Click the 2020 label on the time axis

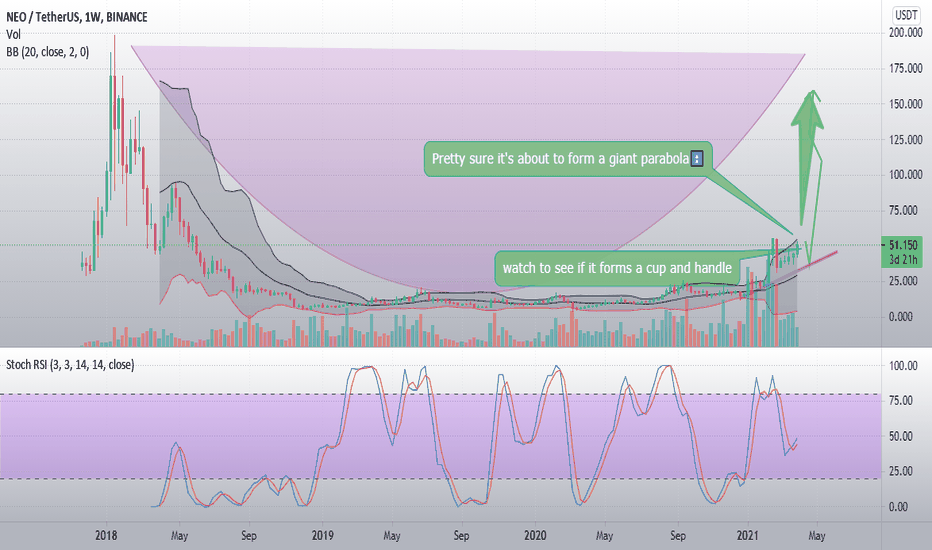coord(535,536)
